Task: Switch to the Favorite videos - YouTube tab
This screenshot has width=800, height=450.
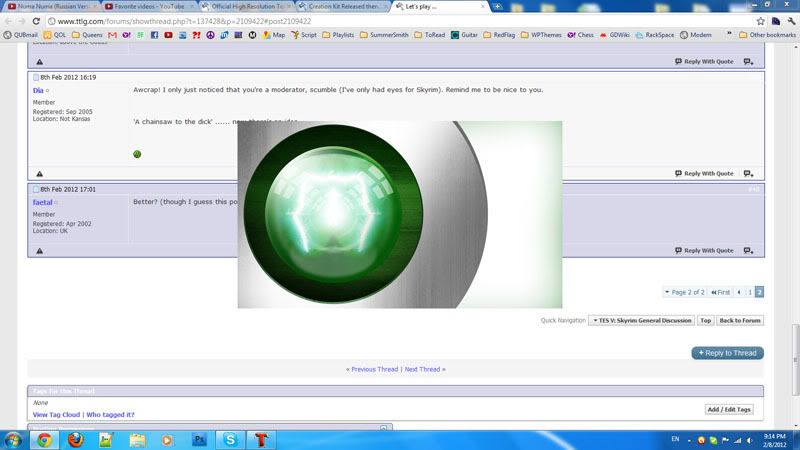Action: [x=148, y=6]
